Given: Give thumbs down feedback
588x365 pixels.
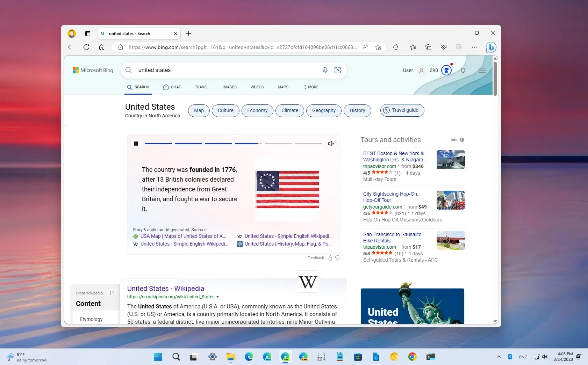Looking at the screenshot, I should 337,258.
